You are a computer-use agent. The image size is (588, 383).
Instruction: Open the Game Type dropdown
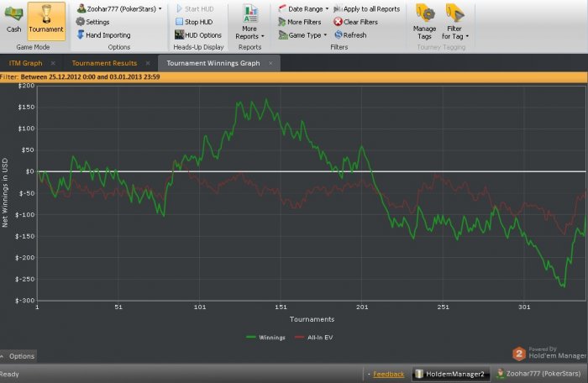point(305,35)
